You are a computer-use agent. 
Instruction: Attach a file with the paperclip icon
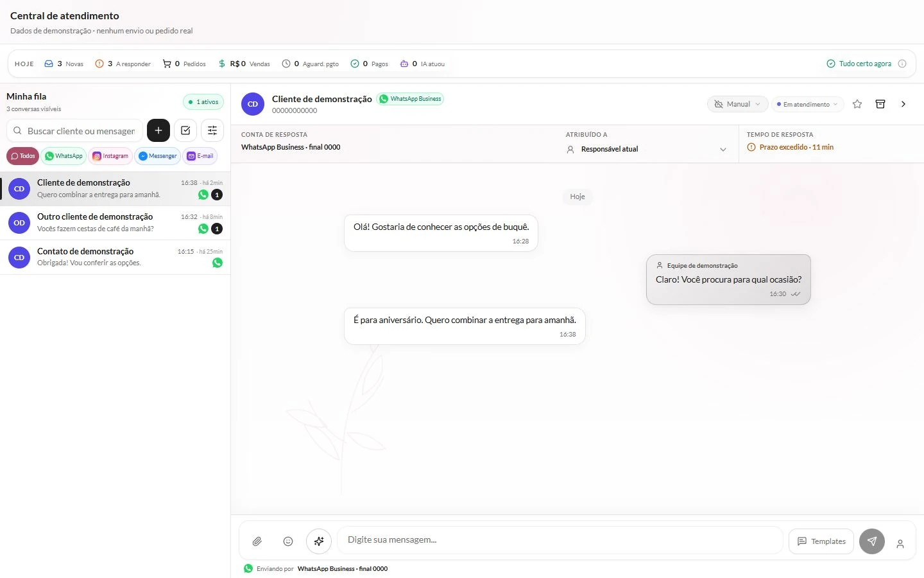[x=257, y=541]
